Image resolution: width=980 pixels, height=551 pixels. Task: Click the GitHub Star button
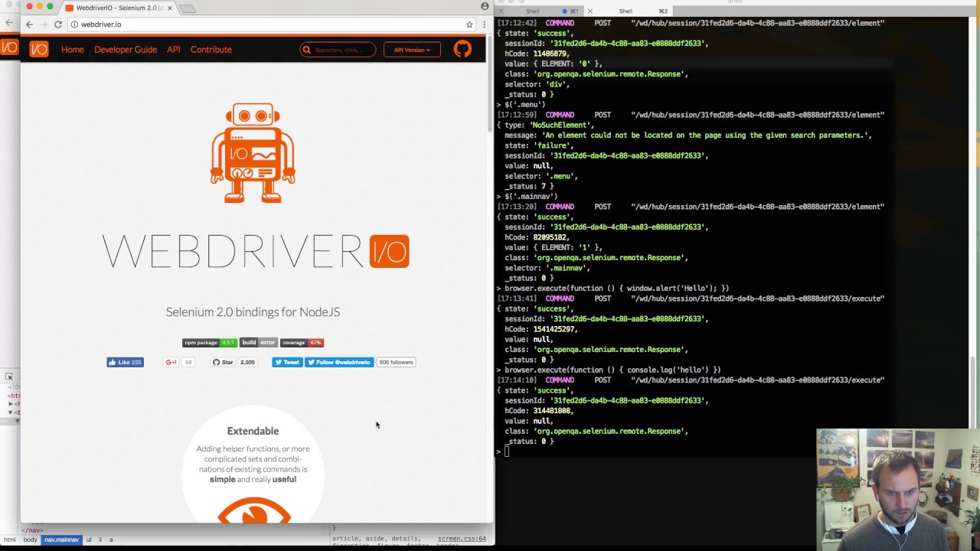223,363
